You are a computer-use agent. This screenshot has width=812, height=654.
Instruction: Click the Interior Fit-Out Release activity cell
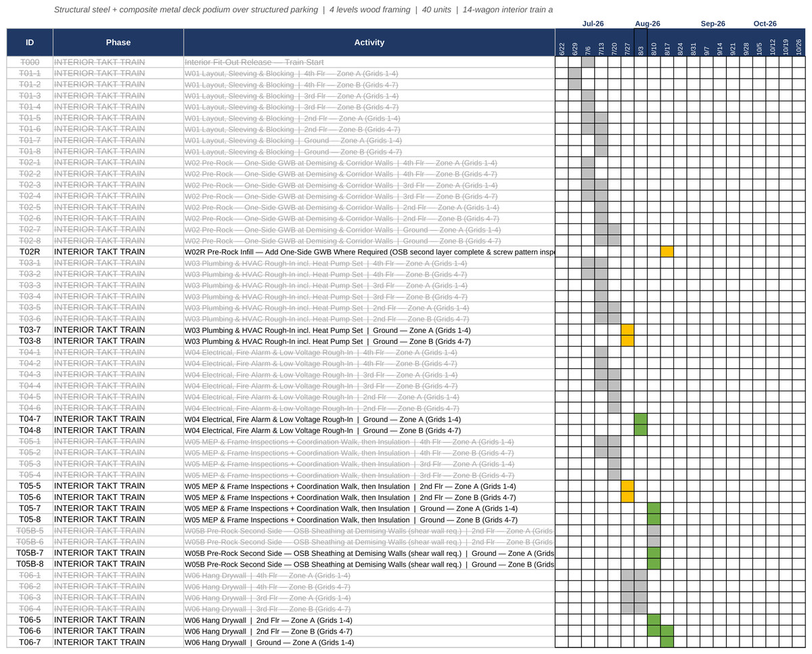pyautogui.click(x=369, y=62)
